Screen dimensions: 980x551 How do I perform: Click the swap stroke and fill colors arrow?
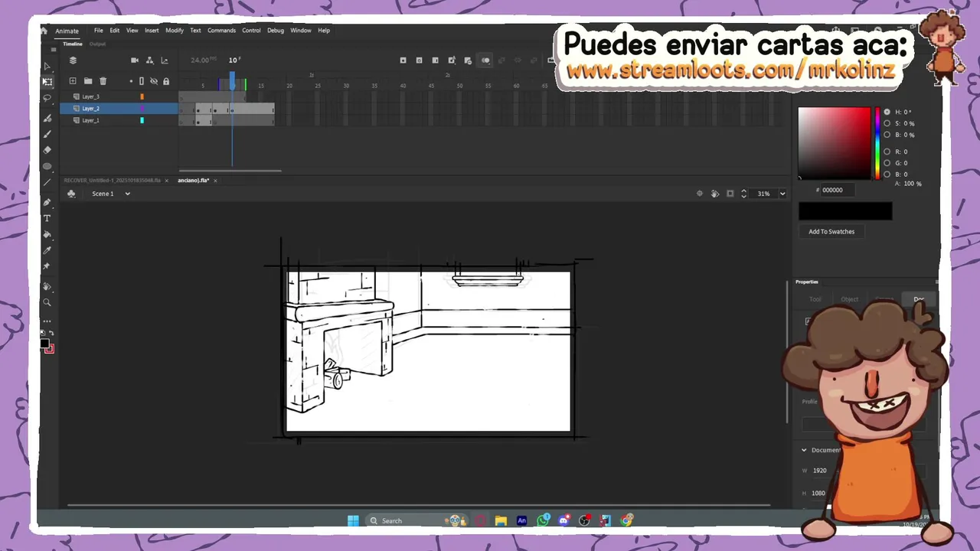[51, 333]
